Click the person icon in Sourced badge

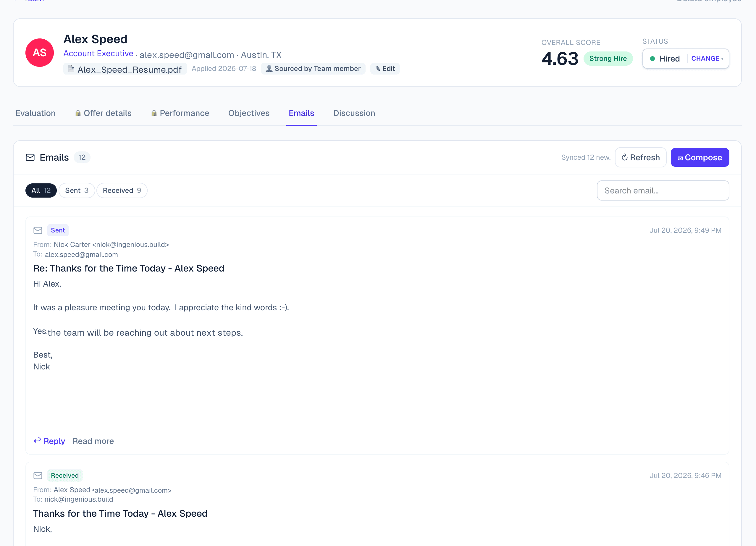coord(269,69)
